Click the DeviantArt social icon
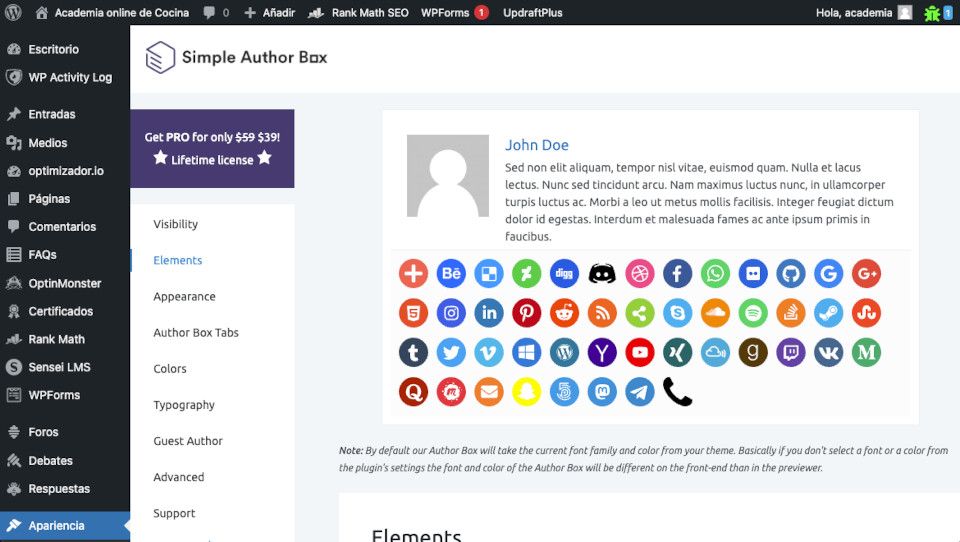960x542 pixels. [527, 273]
